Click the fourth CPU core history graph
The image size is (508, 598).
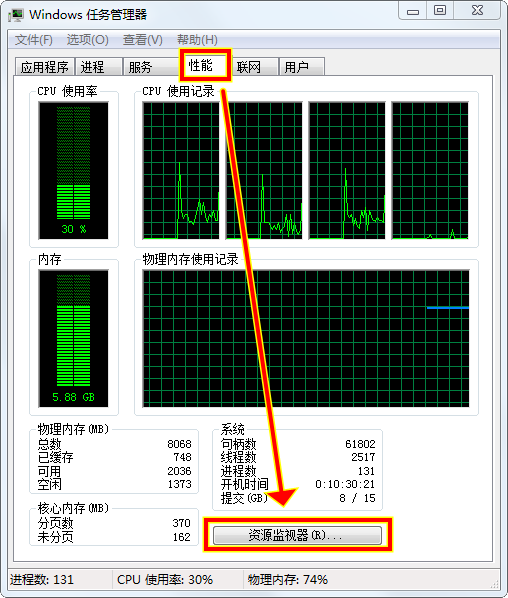[x=430, y=170]
